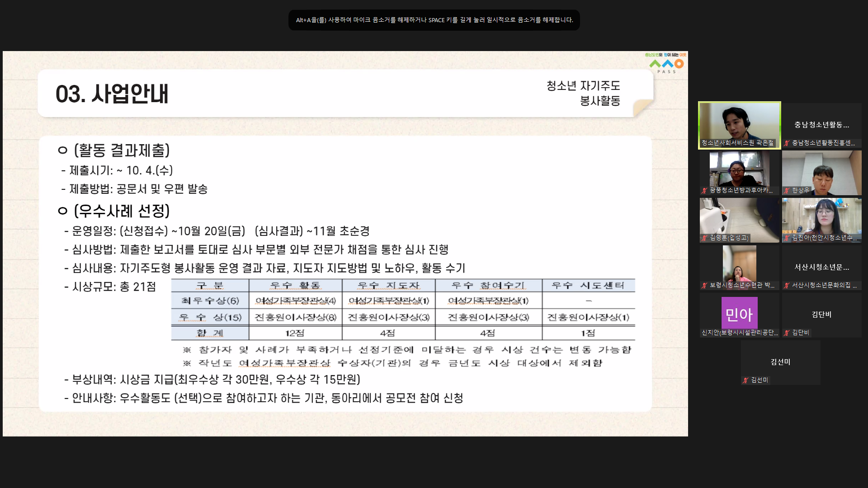Click muted mic icon on 광풍청소년방과후아카 tile
This screenshot has width=868, height=488.
coord(704,191)
